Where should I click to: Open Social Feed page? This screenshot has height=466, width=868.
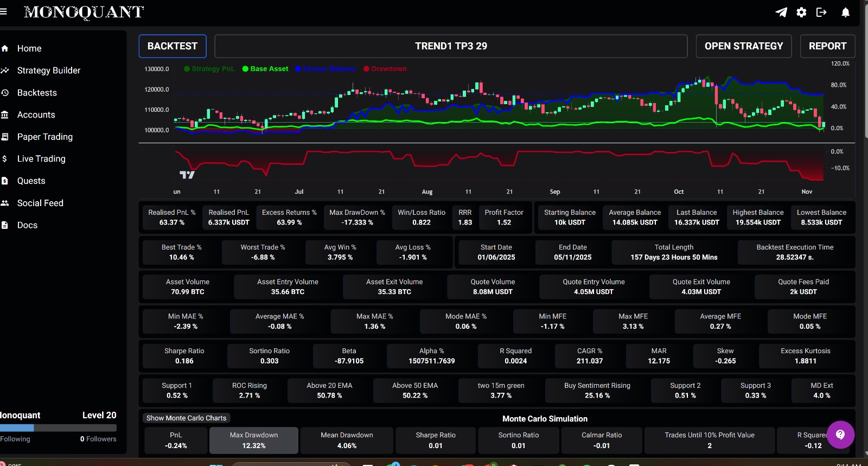(x=40, y=203)
